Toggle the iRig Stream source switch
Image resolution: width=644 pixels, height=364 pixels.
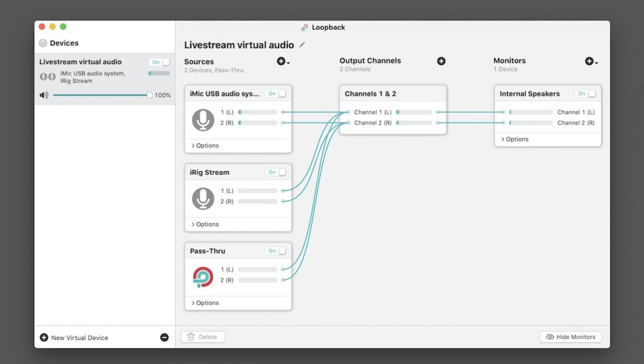(x=276, y=172)
